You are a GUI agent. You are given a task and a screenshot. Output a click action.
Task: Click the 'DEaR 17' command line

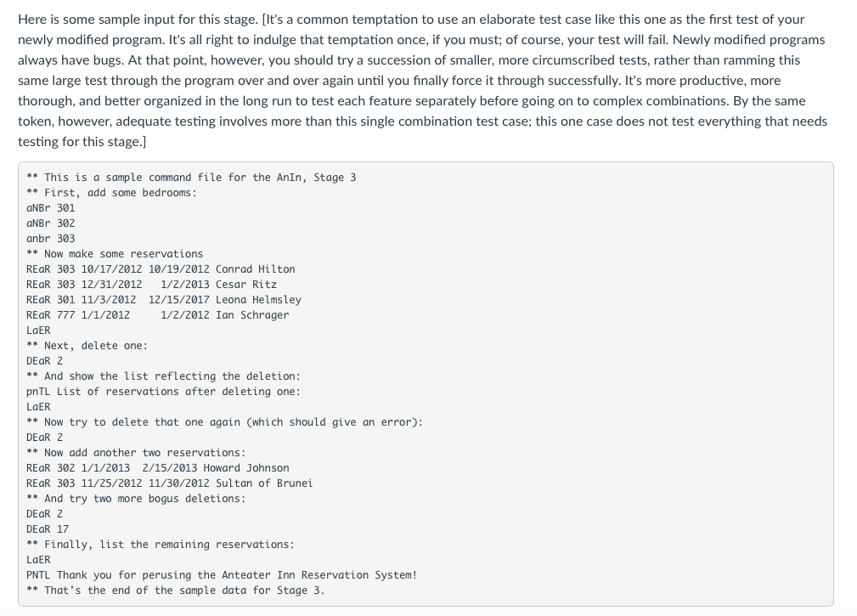tap(48, 529)
